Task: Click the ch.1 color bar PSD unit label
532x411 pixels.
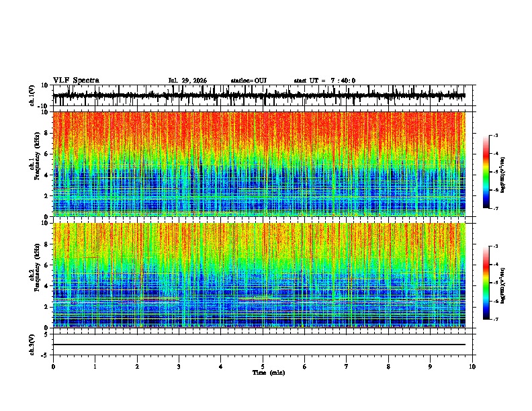Action: click(502, 175)
